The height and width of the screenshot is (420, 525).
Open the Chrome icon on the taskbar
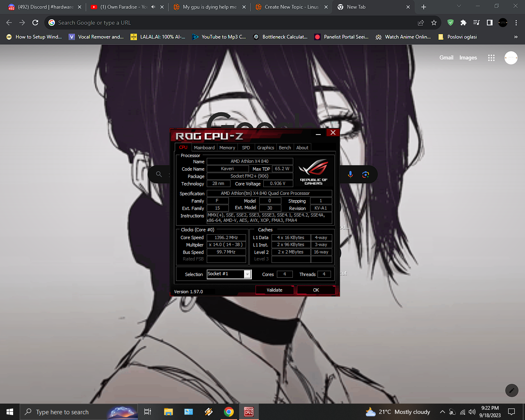229,412
